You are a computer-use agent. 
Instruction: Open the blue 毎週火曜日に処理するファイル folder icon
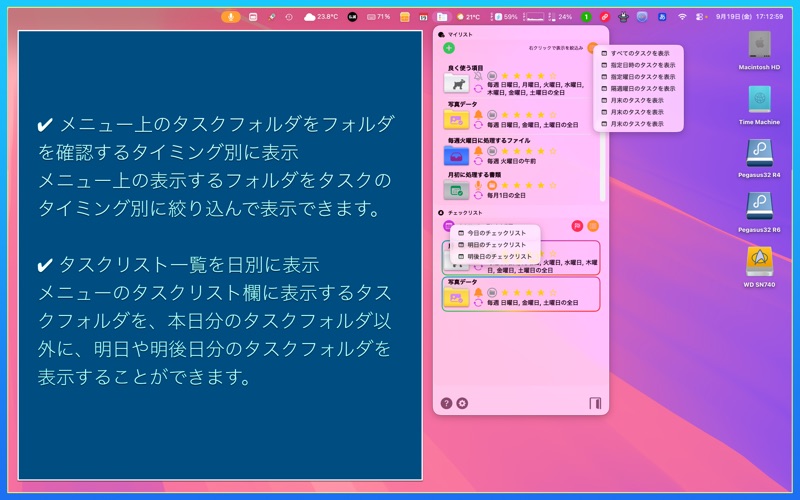(457, 156)
